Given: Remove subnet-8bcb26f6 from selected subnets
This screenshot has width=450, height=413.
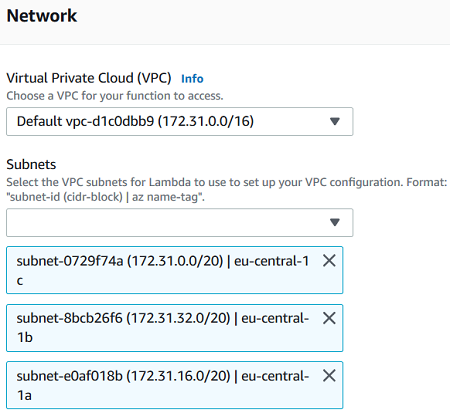Looking at the screenshot, I should point(329,318).
